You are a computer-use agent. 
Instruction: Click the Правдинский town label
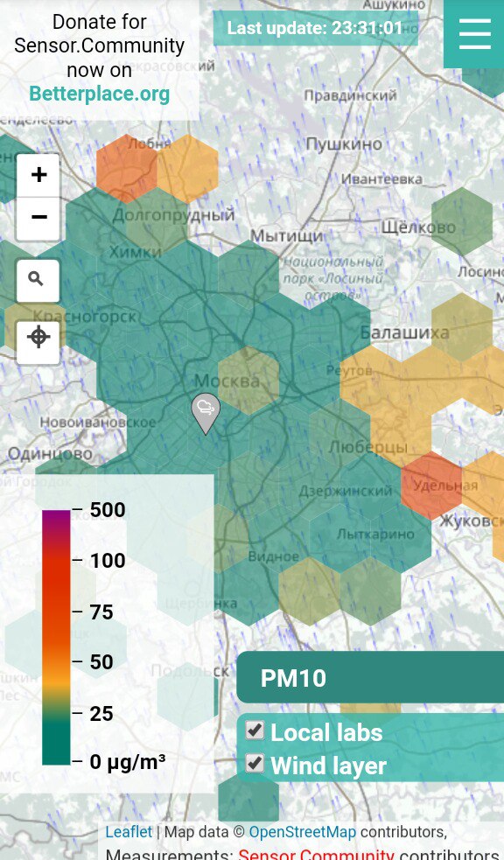[351, 94]
